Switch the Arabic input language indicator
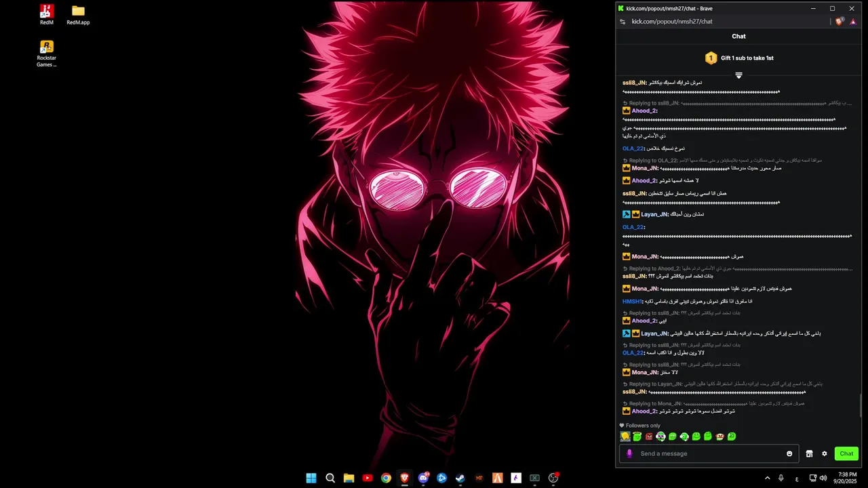Viewport: 868px width, 488px height. pos(796,478)
